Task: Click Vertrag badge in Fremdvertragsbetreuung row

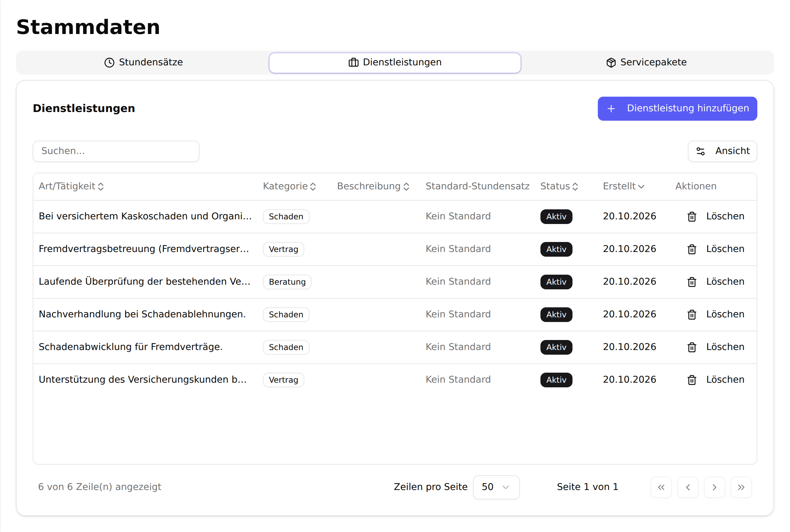Action: click(284, 249)
